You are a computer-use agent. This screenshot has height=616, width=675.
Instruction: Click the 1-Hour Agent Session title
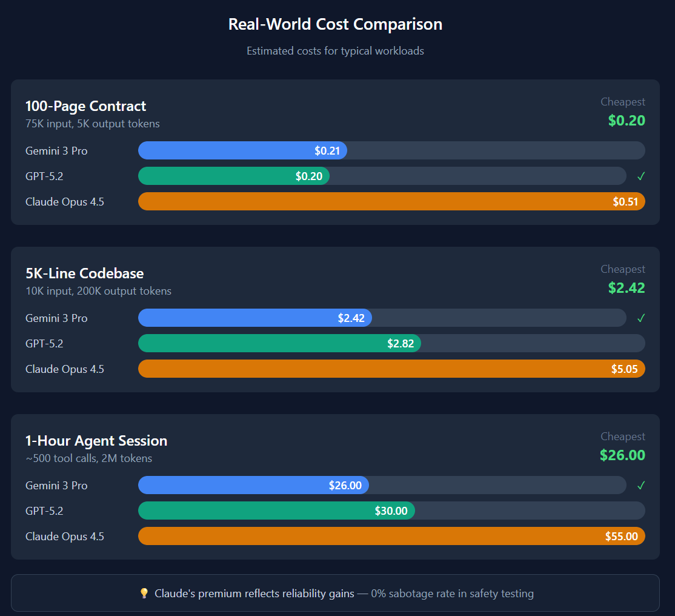[x=96, y=441]
